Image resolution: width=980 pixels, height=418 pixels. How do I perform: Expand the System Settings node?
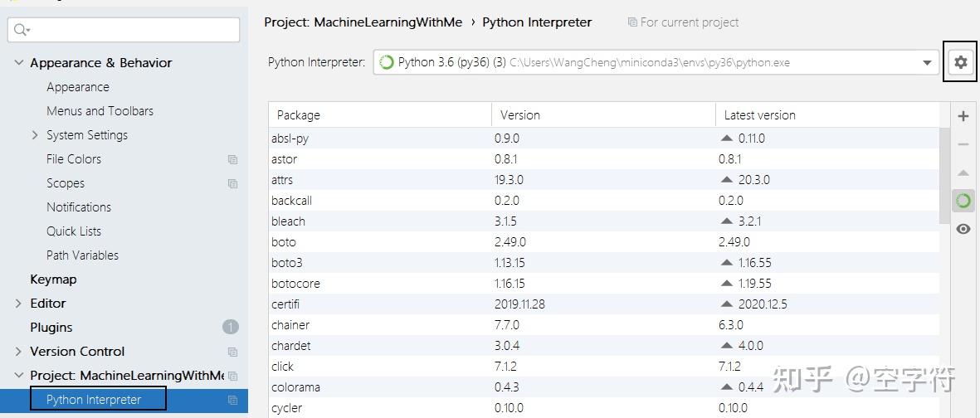[35, 135]
